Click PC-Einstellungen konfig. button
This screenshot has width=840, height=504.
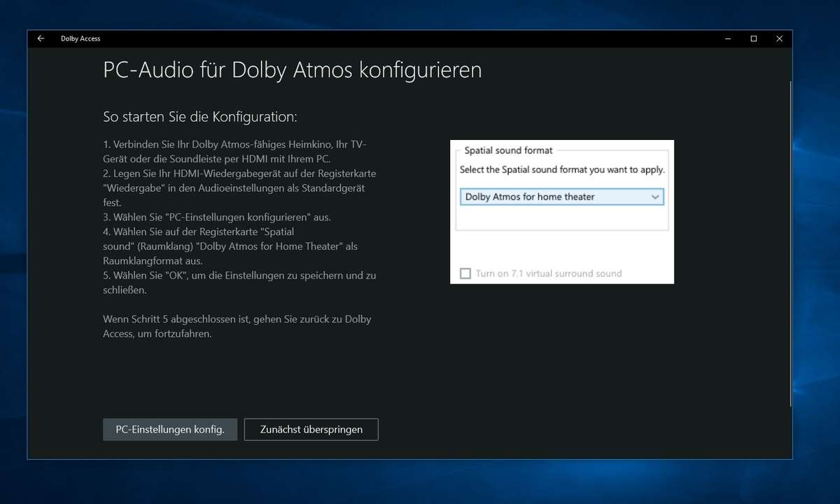(x=170, y=429)
